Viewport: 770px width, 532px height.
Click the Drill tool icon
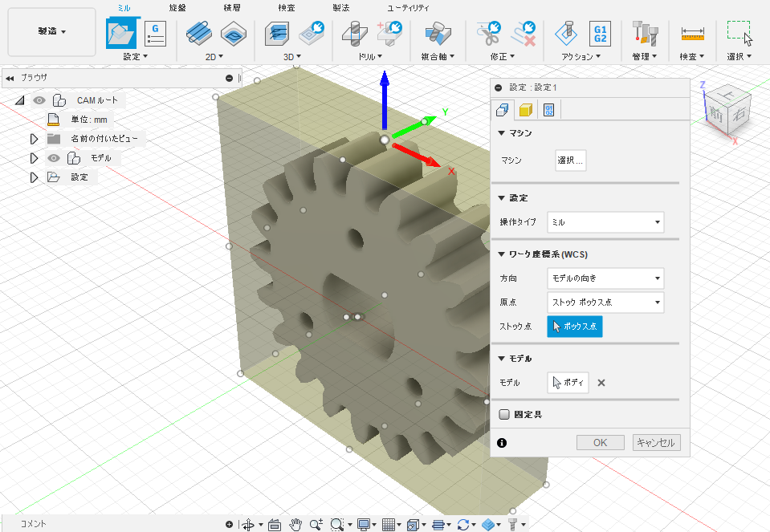(355, 34)
